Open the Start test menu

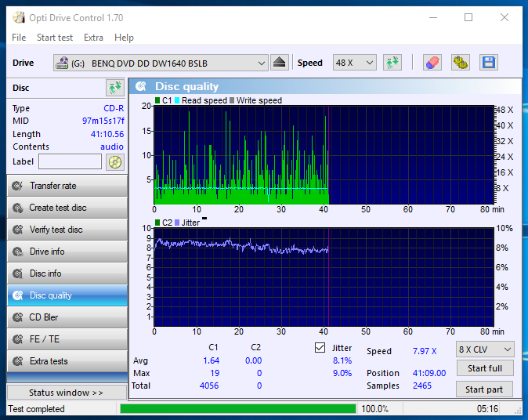pyautogui.click(x=55, y=38)
